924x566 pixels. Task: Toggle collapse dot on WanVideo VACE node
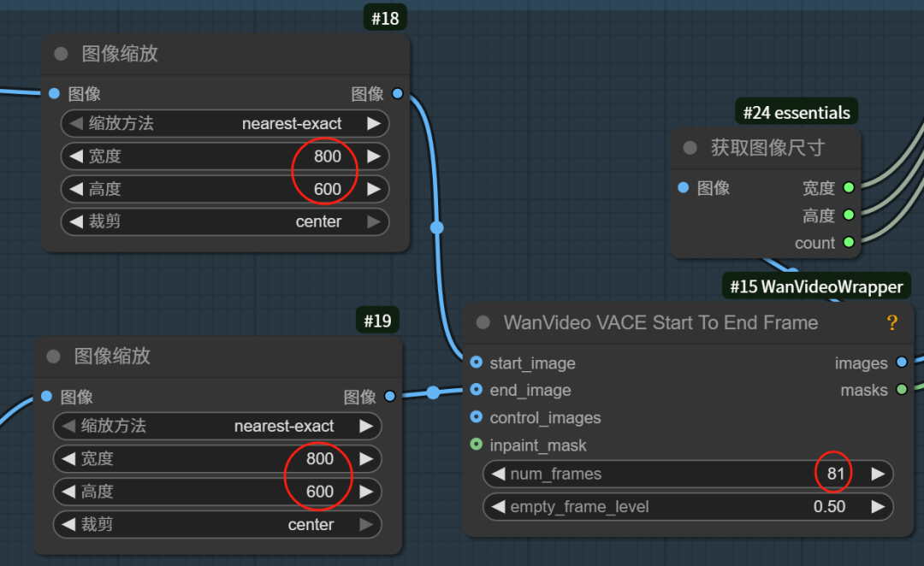point(483,323)
